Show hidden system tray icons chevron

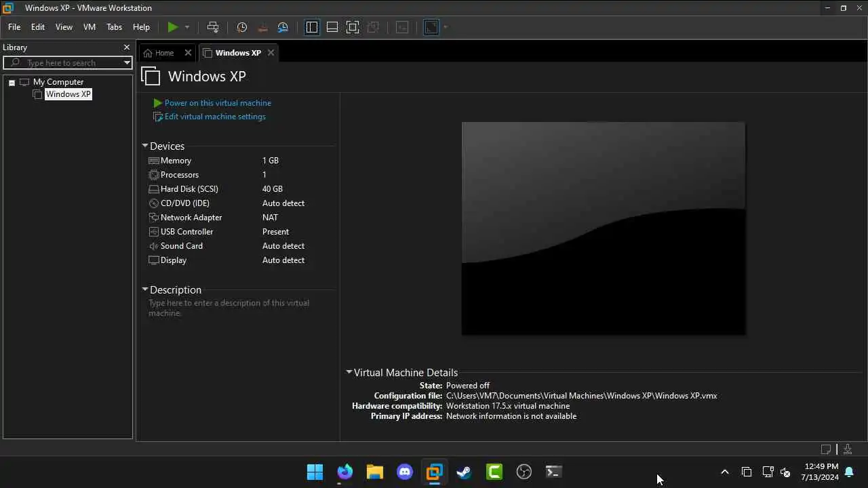pos(725,472)
